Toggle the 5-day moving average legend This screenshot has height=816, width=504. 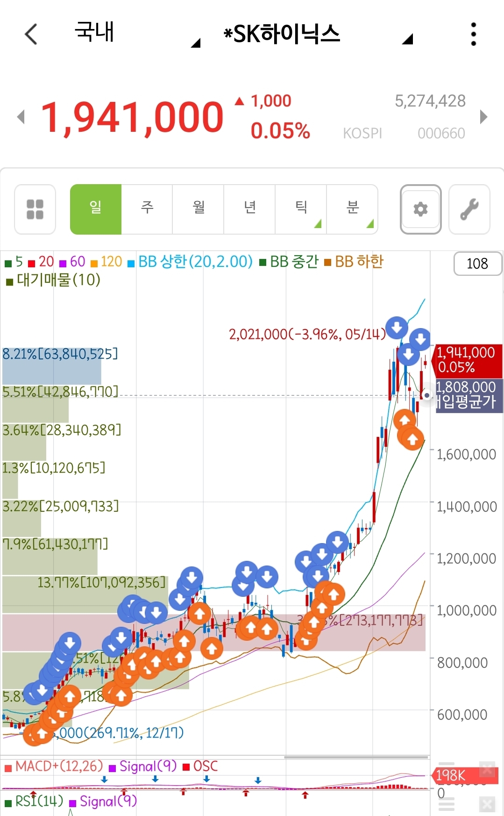[14, 262]
